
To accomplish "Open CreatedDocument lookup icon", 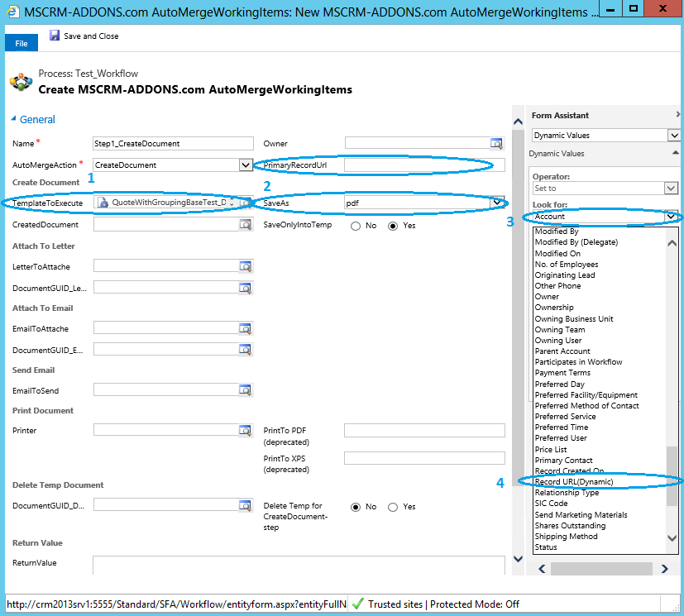I will (x=246, y=225).
